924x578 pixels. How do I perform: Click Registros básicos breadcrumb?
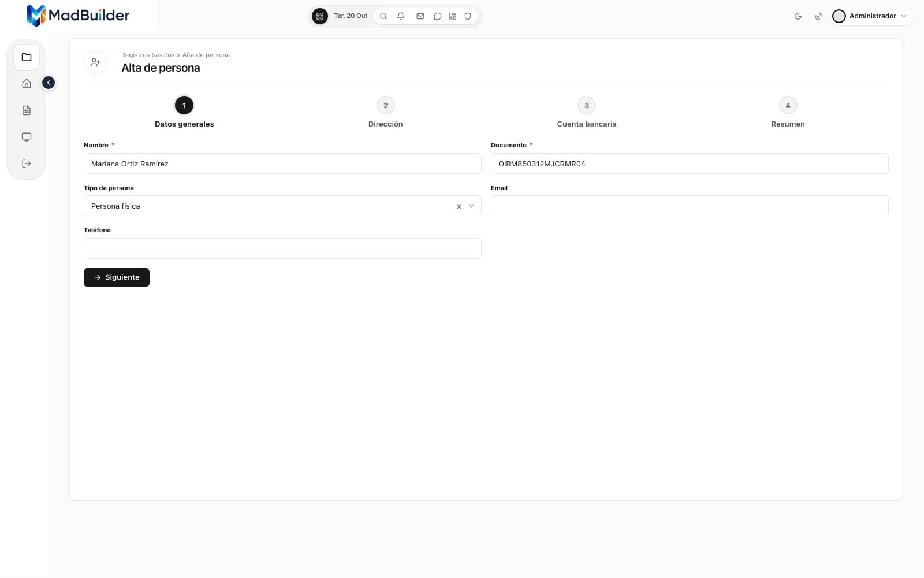click(x=148, y=55)
